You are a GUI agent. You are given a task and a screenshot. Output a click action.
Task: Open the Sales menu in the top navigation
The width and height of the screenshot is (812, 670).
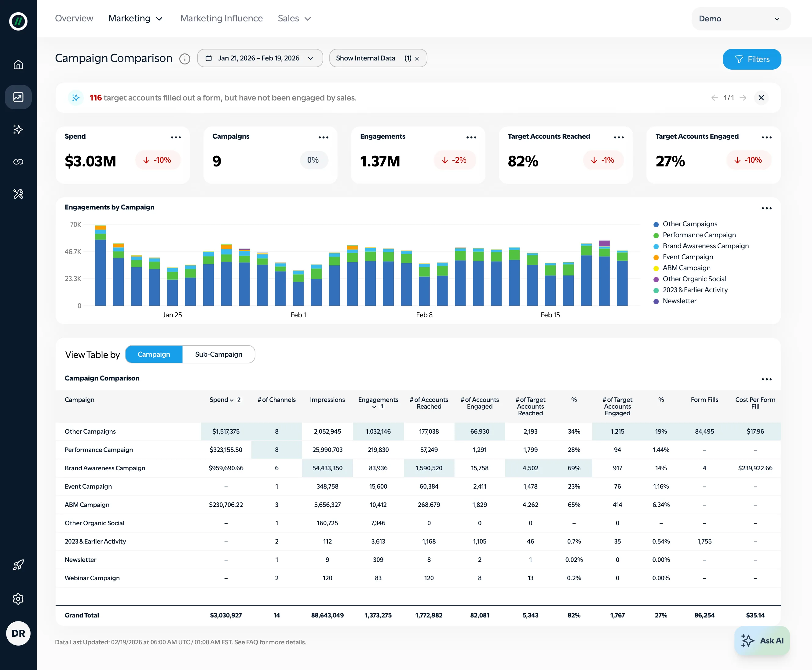(294, 18)
